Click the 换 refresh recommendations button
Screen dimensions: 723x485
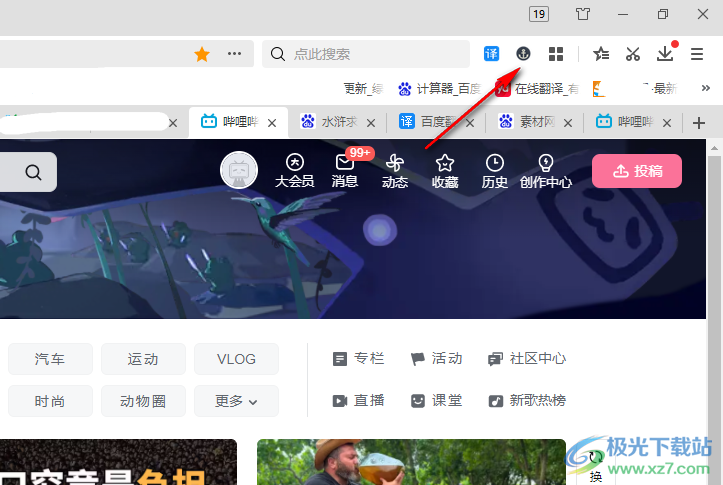pos(596,467)
